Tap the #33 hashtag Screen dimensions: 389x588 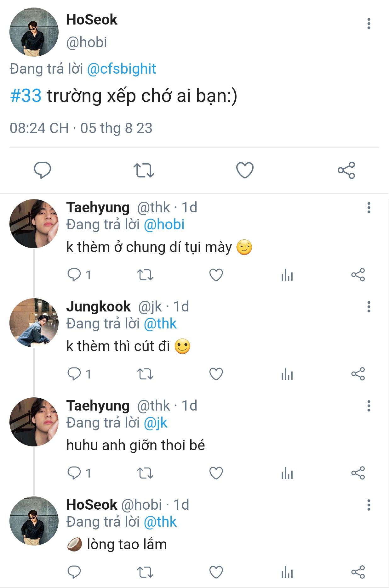point(26,96)
